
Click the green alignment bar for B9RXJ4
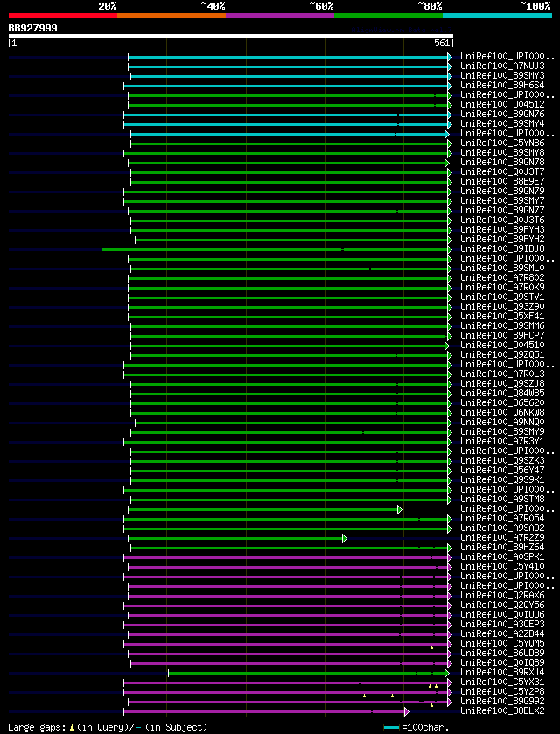[309, 673]
